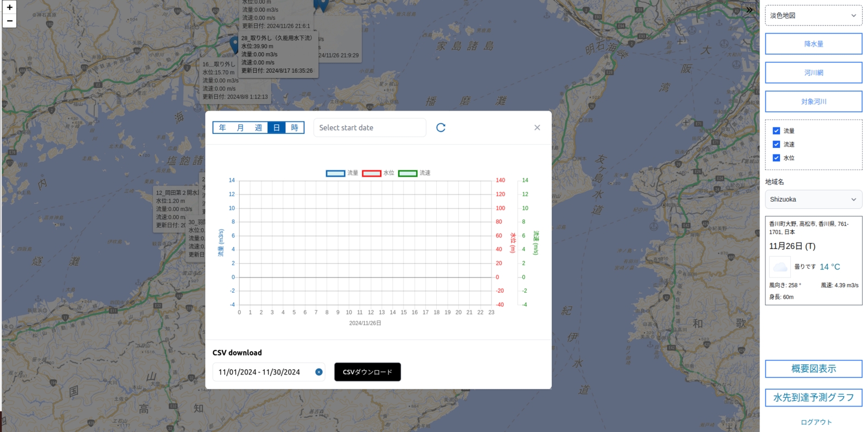Click the CSV download heading

(237, 352)
